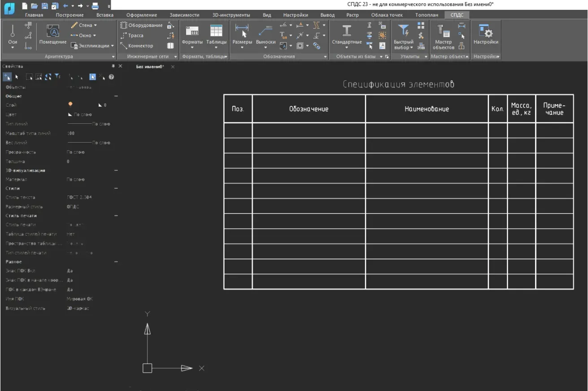Select the Размеры (Dimensions) tool
The width and height of the screenshot is (588, 391).
(x=242, y=31)
